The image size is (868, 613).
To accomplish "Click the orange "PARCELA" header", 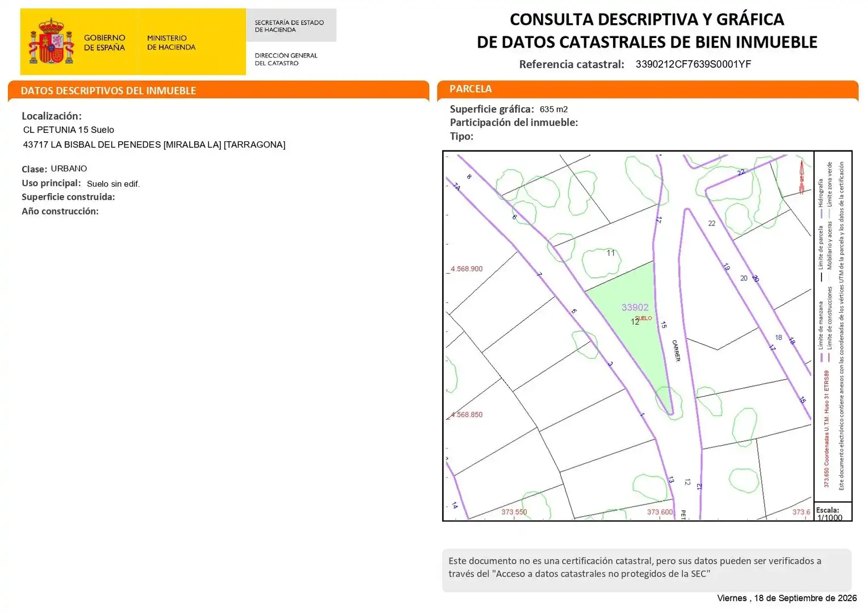I will click(x=471, y=89).
